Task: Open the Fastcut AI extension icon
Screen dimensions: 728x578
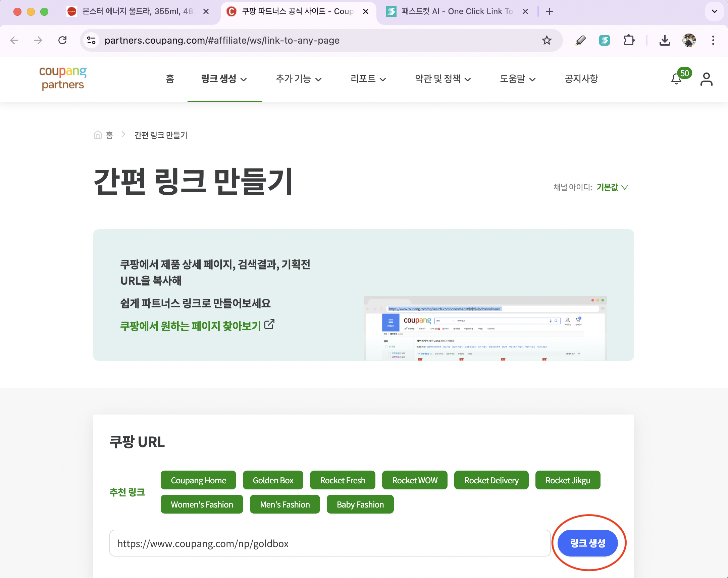Action: [605, 41]
